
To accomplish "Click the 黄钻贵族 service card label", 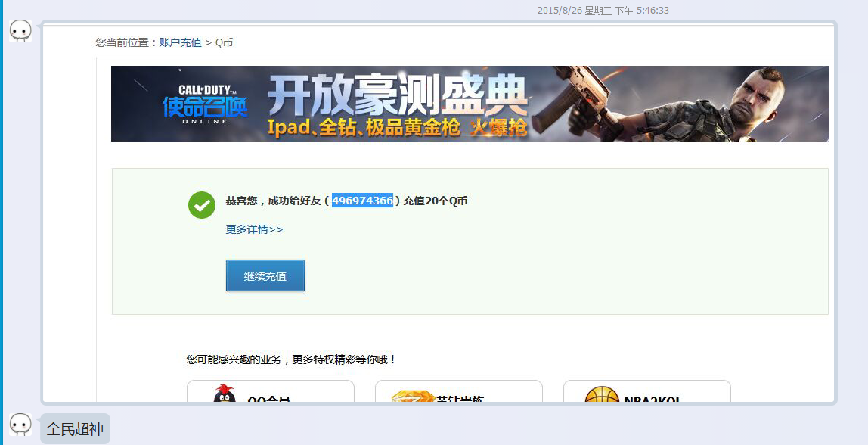I will 460,399.
